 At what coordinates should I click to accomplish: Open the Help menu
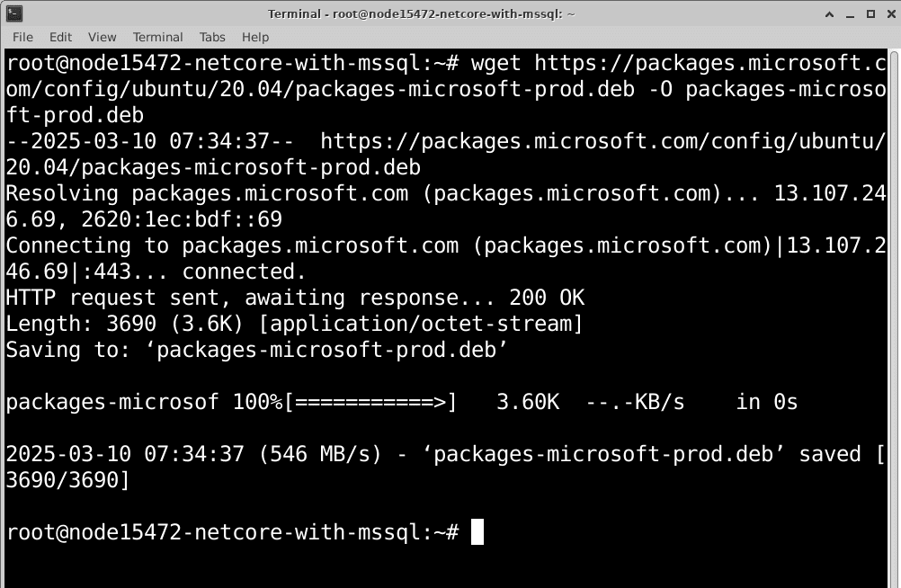[254, 37]
